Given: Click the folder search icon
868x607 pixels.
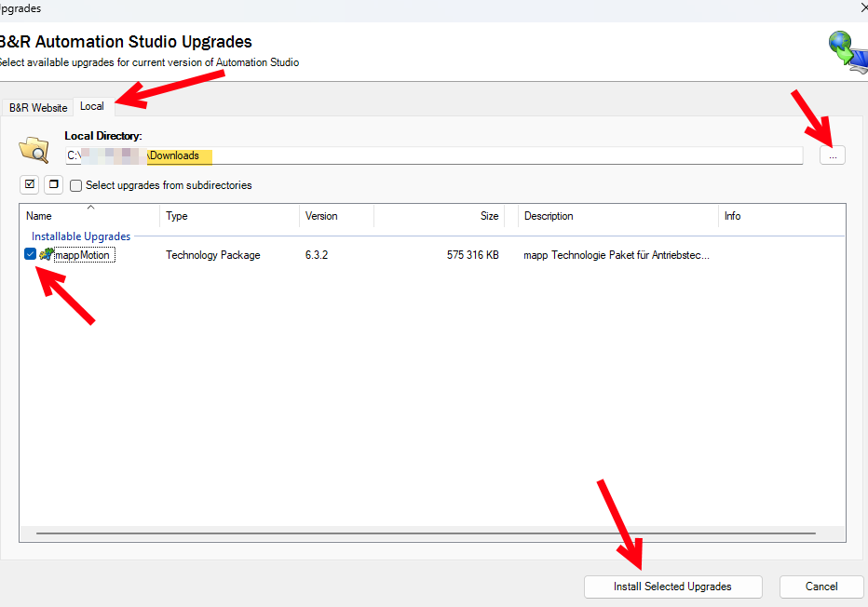Looking at the screenshot, I should click(34, 150).
